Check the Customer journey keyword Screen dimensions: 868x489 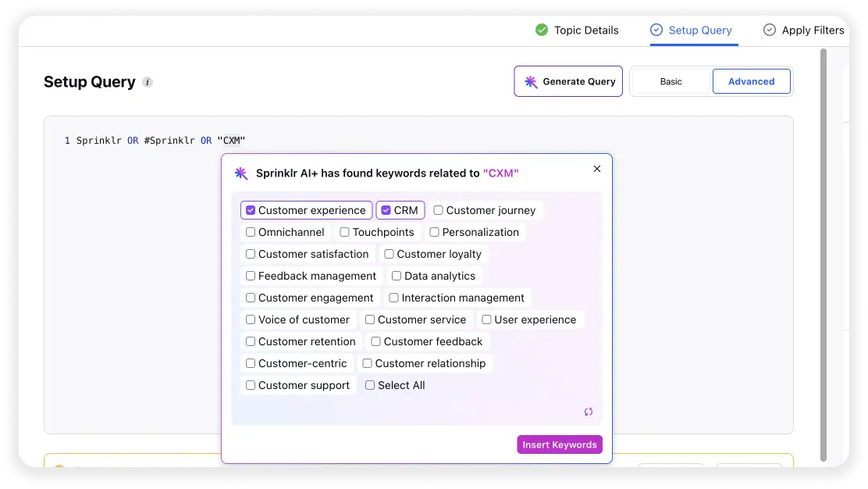(438, 210)
